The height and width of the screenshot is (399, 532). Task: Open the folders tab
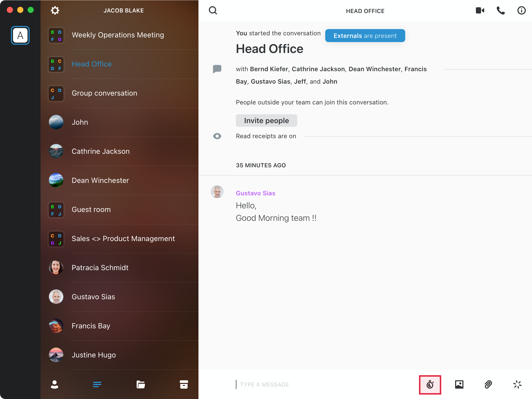[141, 384]
